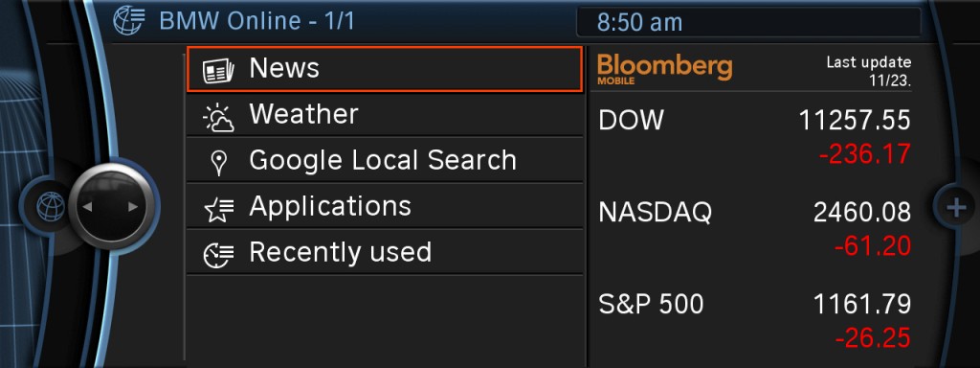This screenshot has height=368, width=980.
Task: Click the S&P 500 index row
Action: 754,320
